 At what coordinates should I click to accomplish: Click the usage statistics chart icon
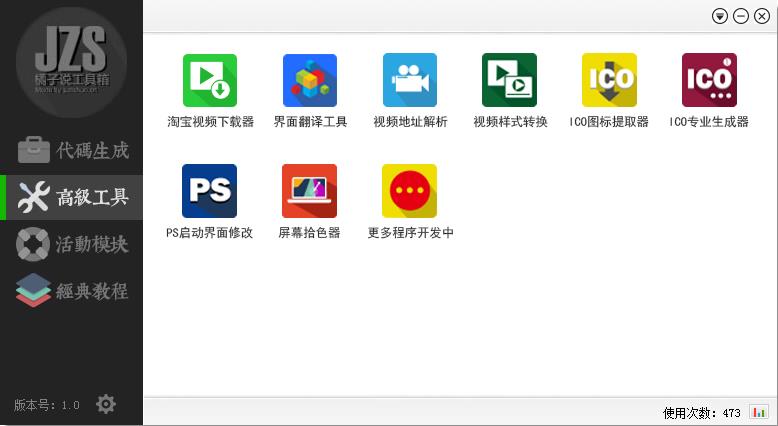(758, 412)
